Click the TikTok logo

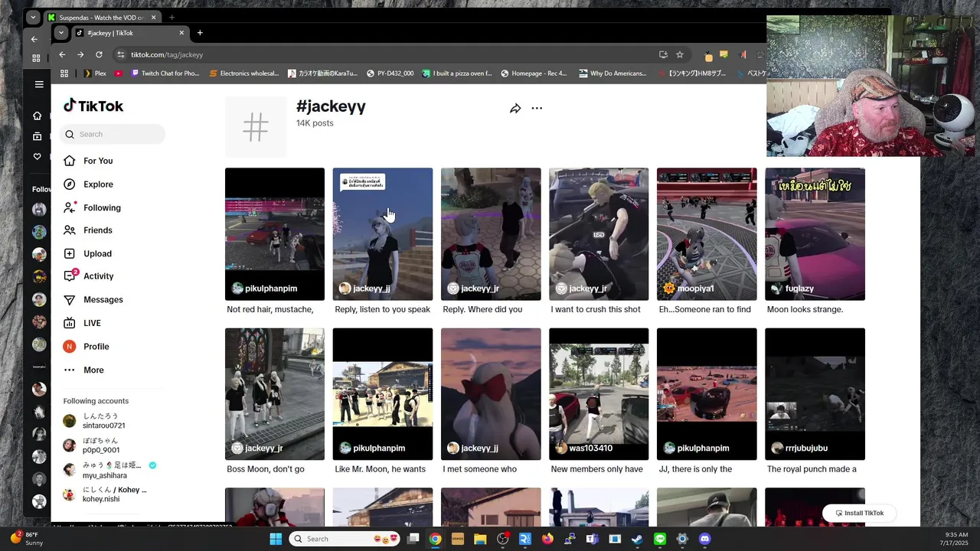[93, 106]
